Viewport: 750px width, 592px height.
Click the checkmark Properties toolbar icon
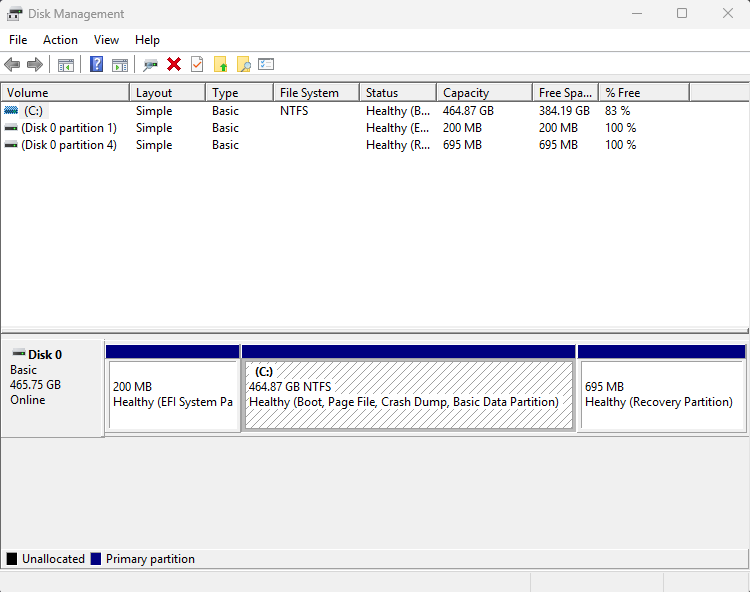click(x=197, y=64)
